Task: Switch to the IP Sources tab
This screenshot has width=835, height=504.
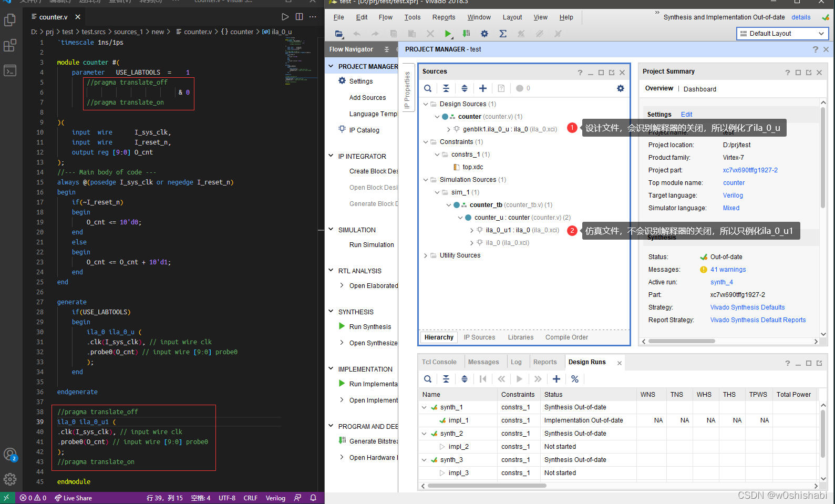Action: coord(479,337)
